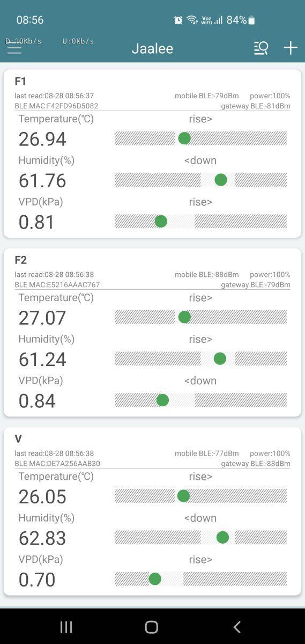
Task: Tap the F1 BLE MAC address text
Action: 56,106
